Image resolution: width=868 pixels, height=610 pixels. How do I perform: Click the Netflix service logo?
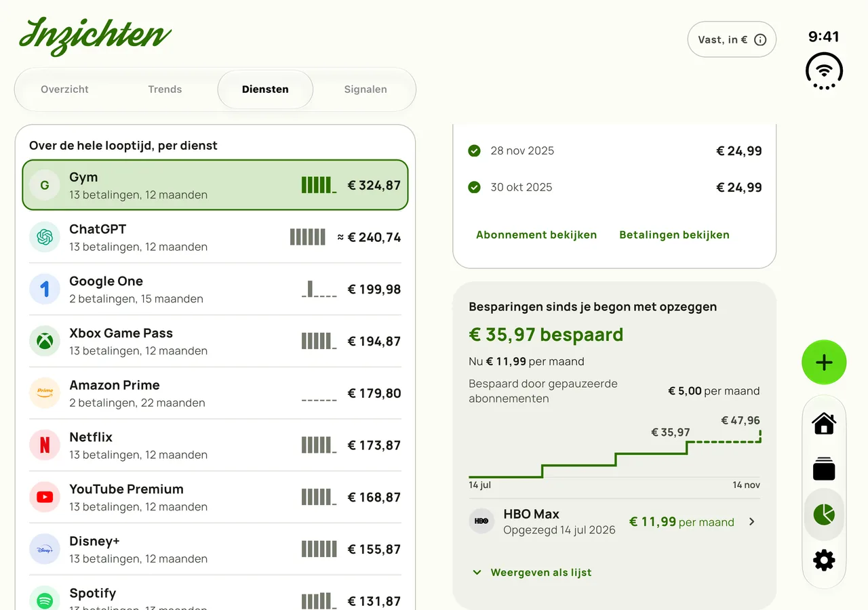click(x=45, y=445)
